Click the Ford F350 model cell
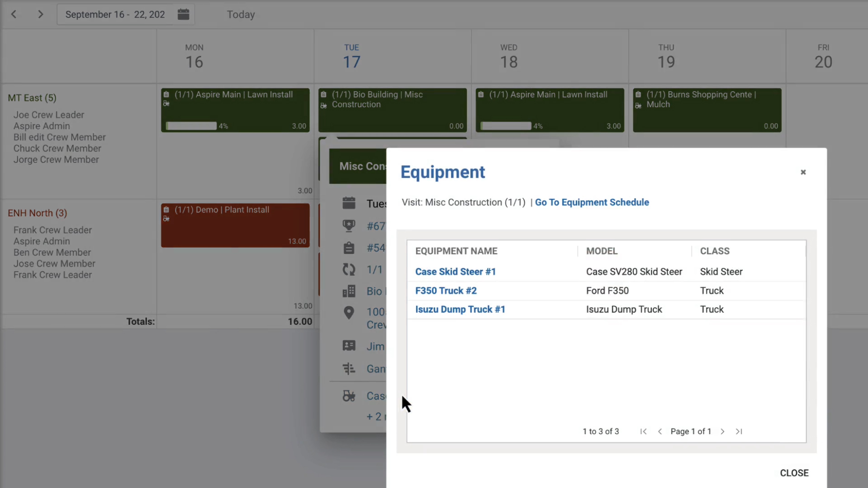Image resolution: width=868 pixels, height=488 pixels. tap(607, 291)
